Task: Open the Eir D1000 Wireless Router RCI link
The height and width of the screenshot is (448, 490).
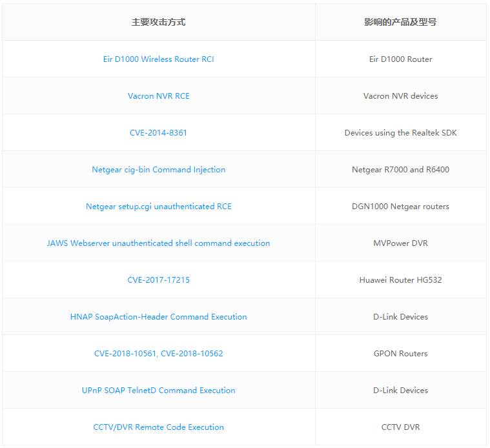Action: 158,59
